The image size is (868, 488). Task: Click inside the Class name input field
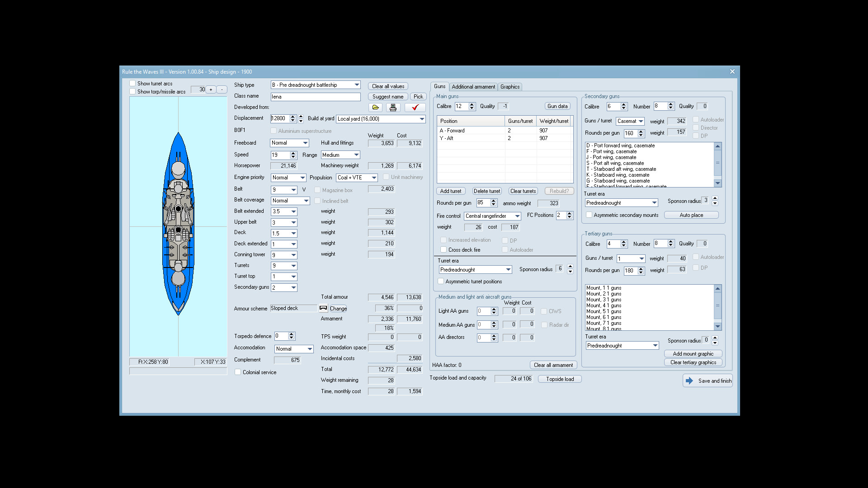click(x=315, y=96)
